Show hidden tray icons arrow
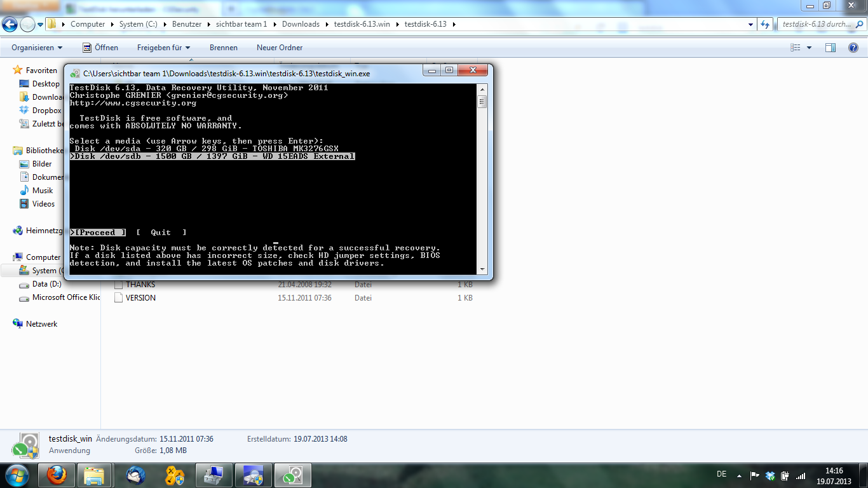Image resolution: width=868 pixels, height=488 pixels. pos(738,476)
